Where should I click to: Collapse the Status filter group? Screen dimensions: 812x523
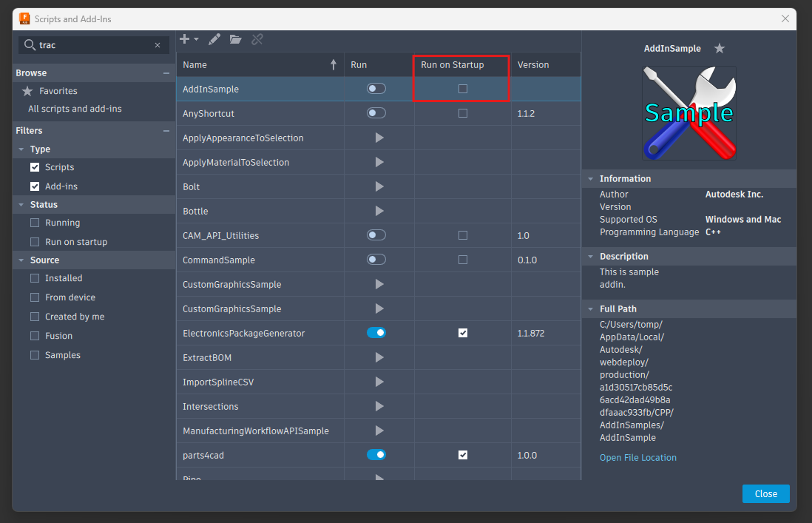point(21,204)
